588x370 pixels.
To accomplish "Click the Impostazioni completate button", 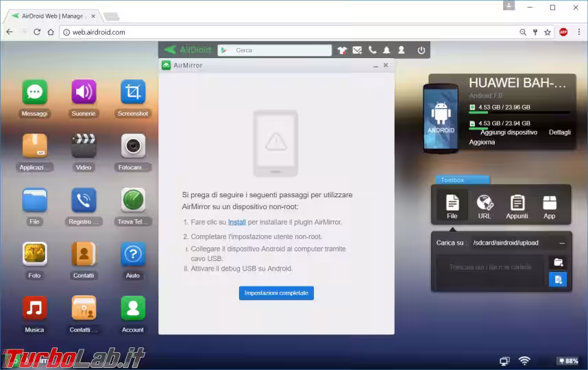I will pos(276,293).
